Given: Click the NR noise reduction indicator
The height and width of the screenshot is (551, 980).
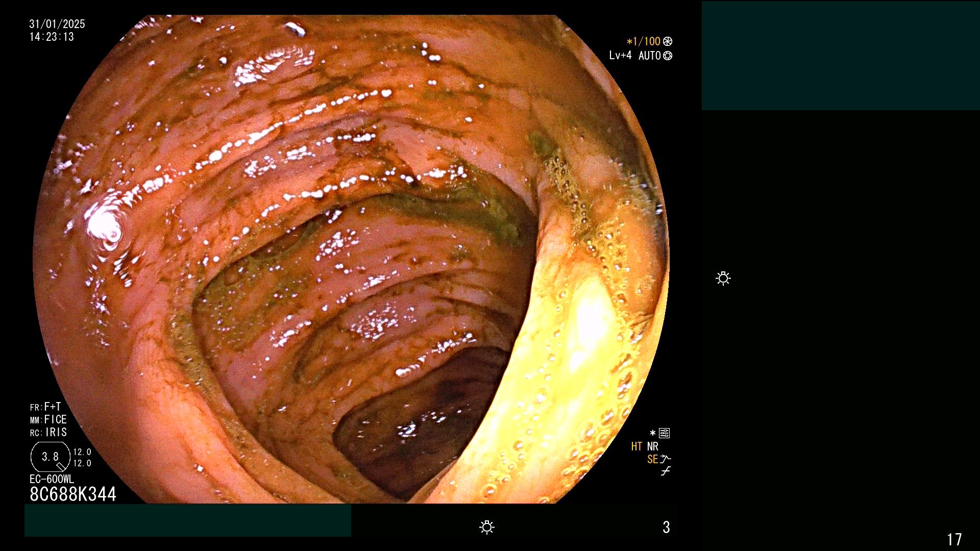Looking at the screenshot, I should pos(653,446).
